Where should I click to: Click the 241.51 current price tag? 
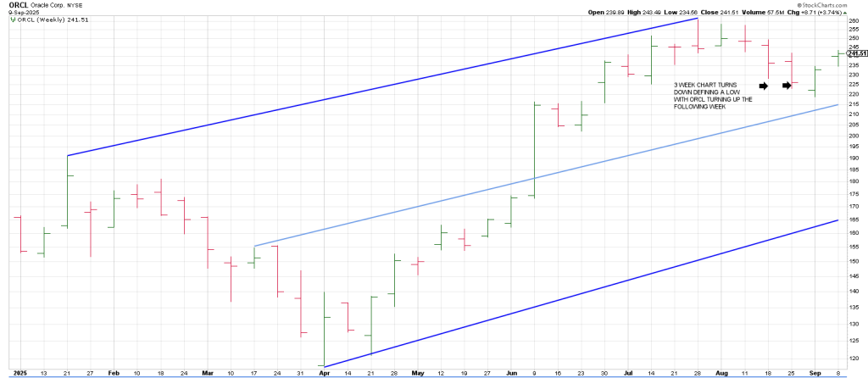(x=856, y=53)
